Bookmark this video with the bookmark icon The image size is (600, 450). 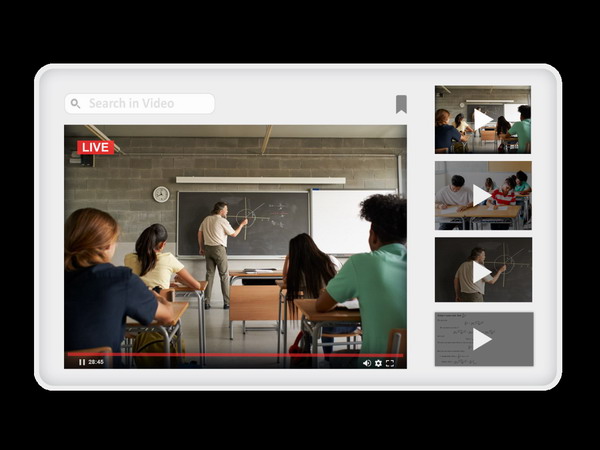401,104
